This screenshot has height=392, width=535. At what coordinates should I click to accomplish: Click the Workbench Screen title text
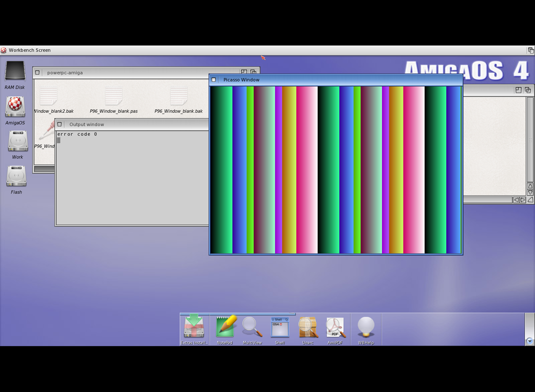pyautogui.click(x=30, y=50)
